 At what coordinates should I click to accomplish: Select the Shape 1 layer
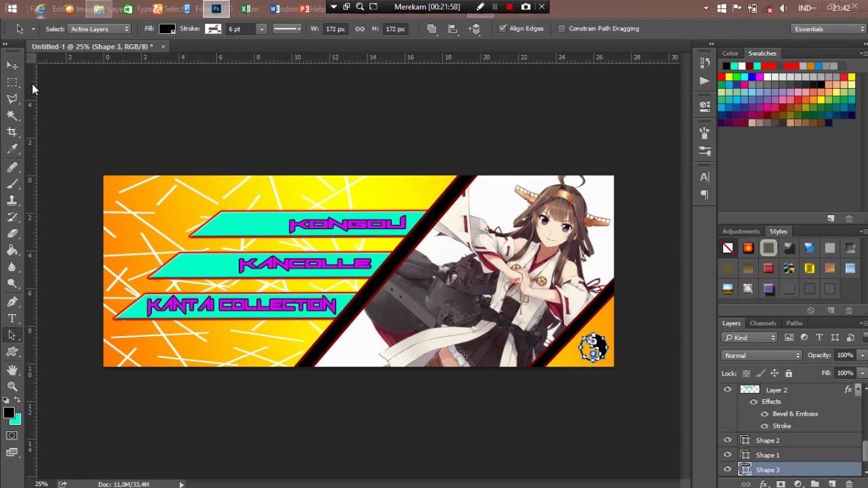coord(768,455)
